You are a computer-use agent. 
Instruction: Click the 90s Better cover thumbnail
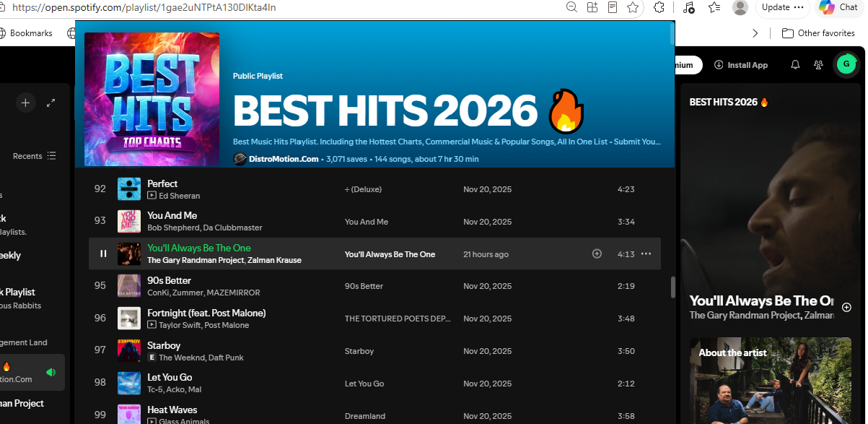(129, 286)
